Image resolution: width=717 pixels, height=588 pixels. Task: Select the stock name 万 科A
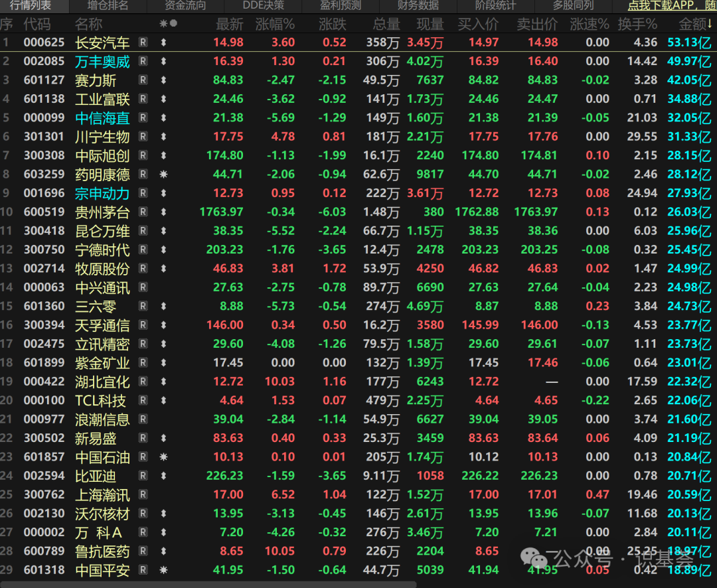pos(99,532)
